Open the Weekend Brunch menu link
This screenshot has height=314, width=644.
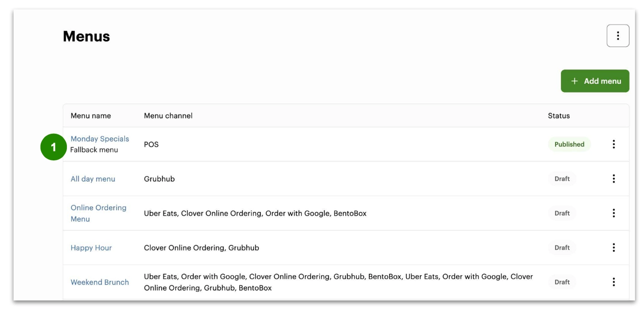(x=100, y=282)
